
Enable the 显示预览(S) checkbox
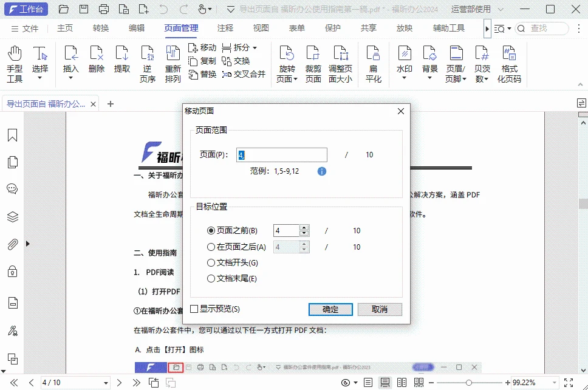coord(193,309)
